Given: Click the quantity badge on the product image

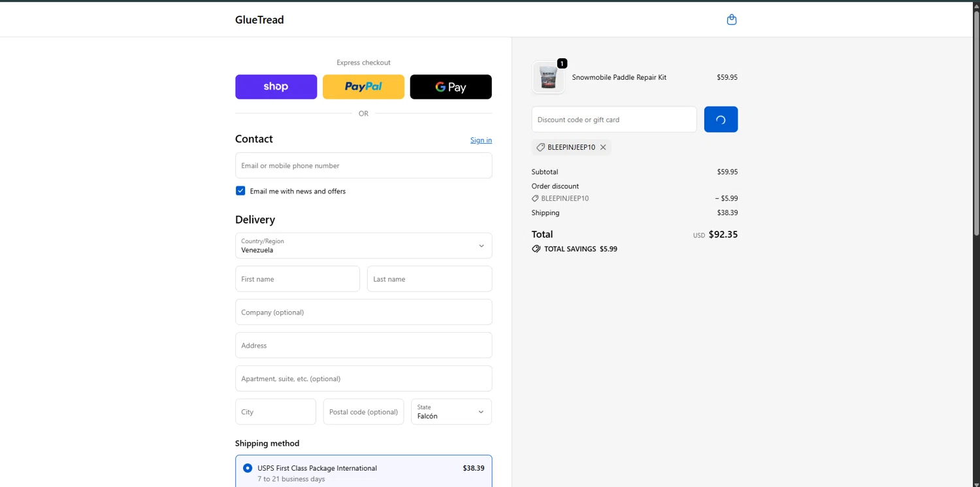Looking at the screenshot, I should pos(562,63).
